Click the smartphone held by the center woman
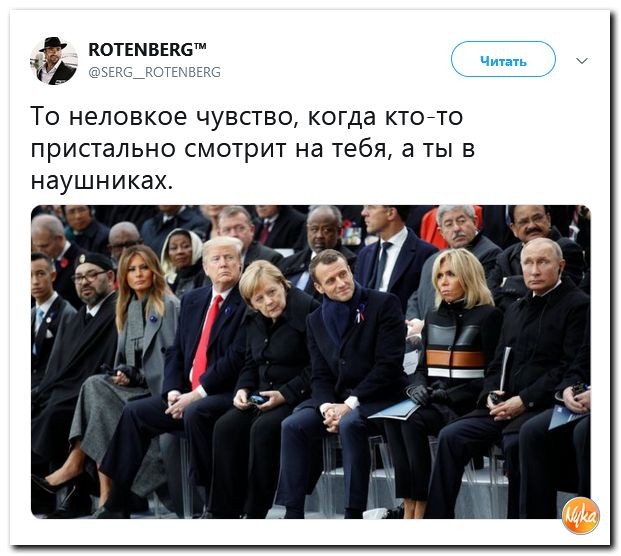Viewport: 621px width, 556px height. [x=258, y=398]
